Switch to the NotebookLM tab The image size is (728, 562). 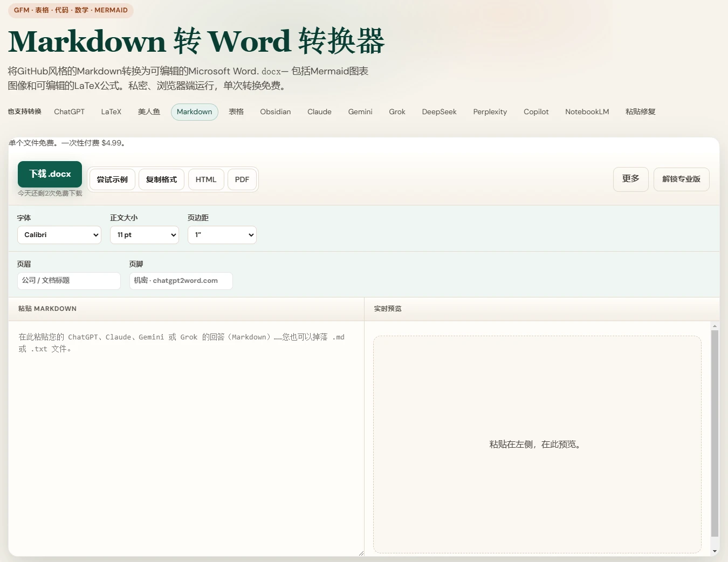[x=587, y=112]
